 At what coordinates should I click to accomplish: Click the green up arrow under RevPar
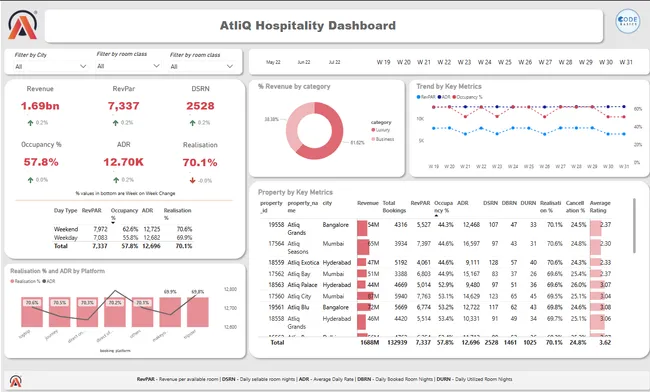116,123
